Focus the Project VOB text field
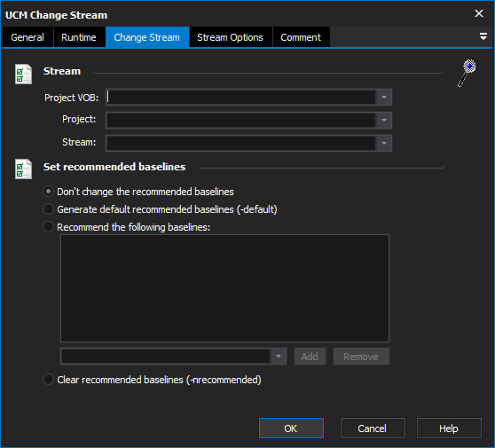The width and height of the screenshot is (495, 448). pos(241,98)
